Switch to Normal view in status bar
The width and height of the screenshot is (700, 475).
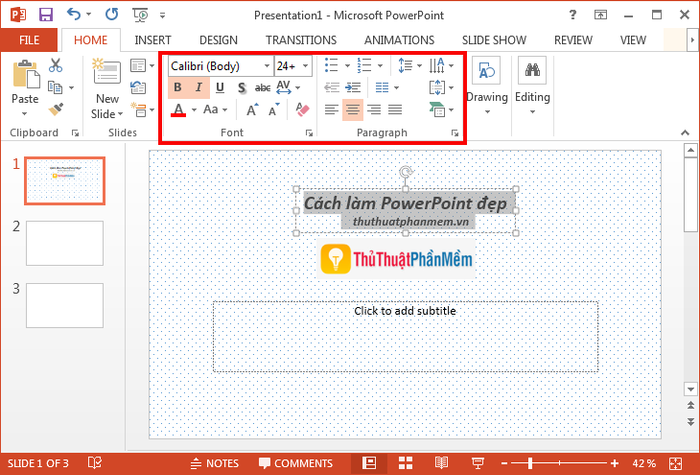click(369, 463)
